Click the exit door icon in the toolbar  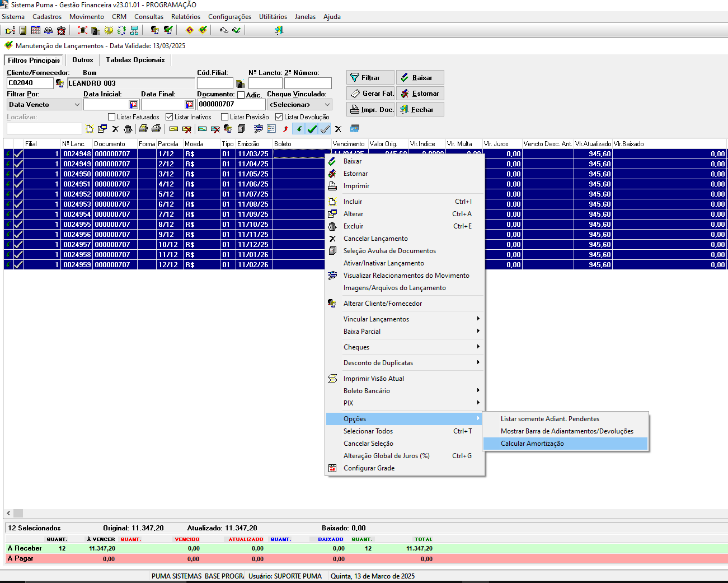click(279, 30)
